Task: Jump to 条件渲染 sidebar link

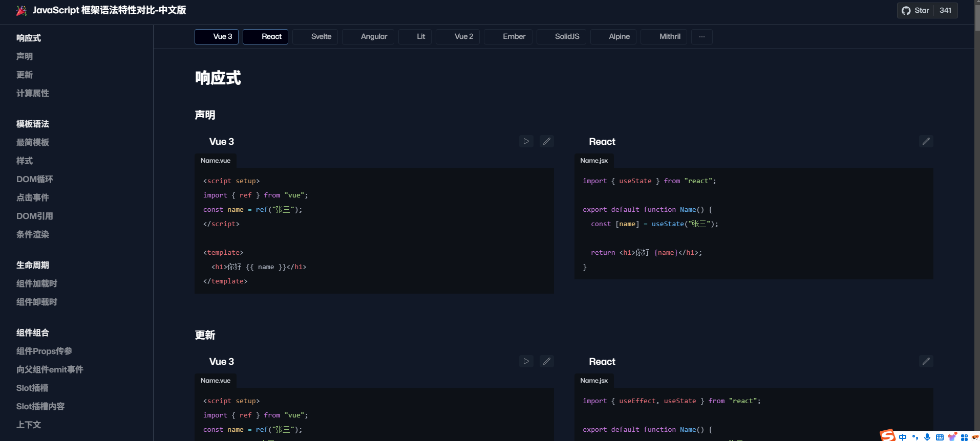Action: (33, 234)
